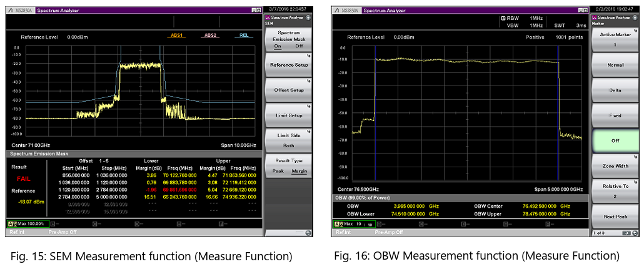Click trace A Max 10/10 indicator
Viewport: 644px width, 264px height.
(355, 223)
